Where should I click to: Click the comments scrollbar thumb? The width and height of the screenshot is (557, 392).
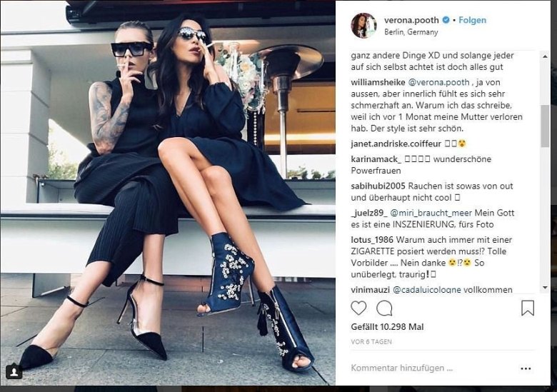point(545,126)
